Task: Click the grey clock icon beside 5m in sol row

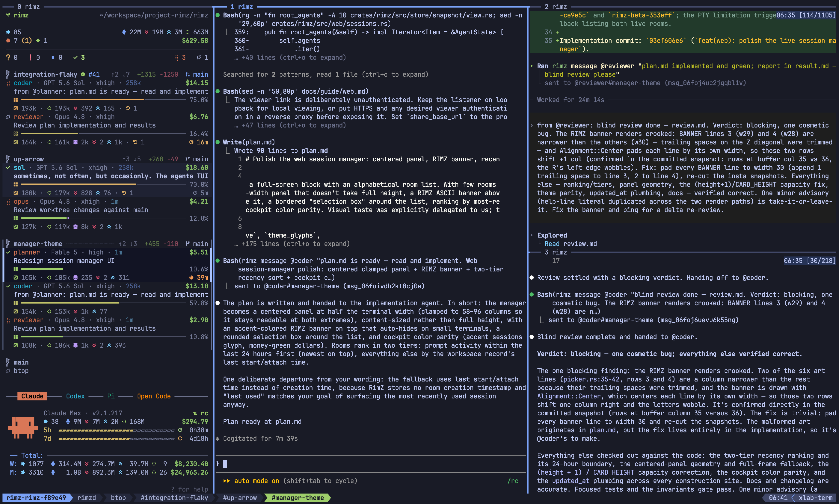Action: coord(195,193)
